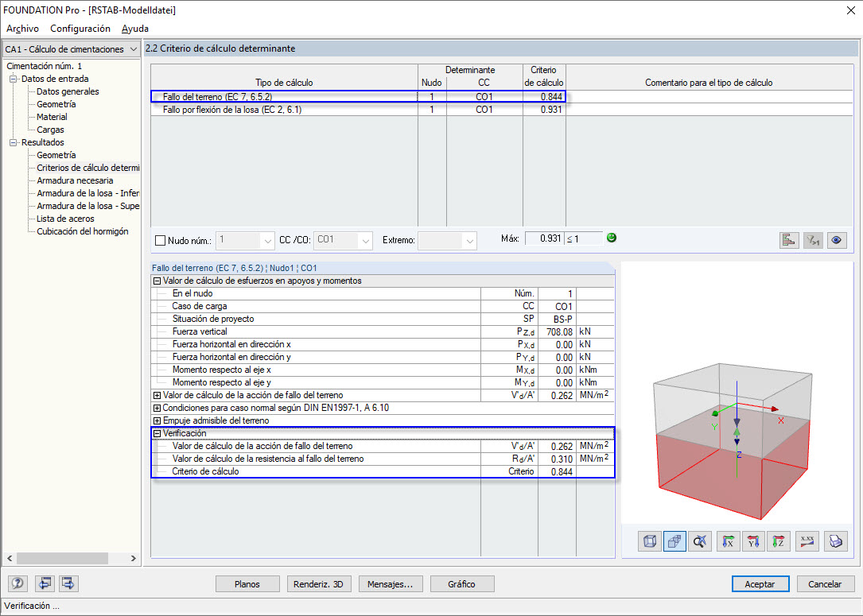The image size is (863, 616).
Task: Collapse the Datos de entrada tree node
Action: [14, 79]
